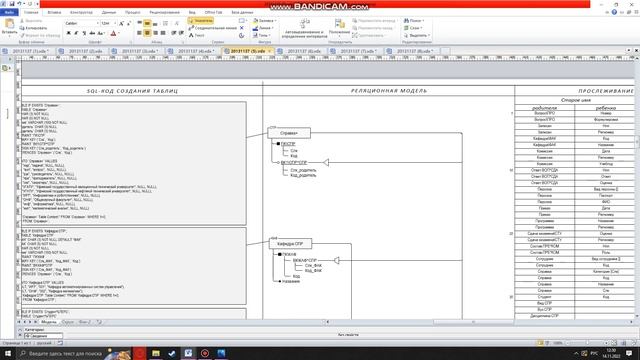640x360 pixels.
Task: Adjust the zoom slider in status bar
Action: [x=588, y=343]
